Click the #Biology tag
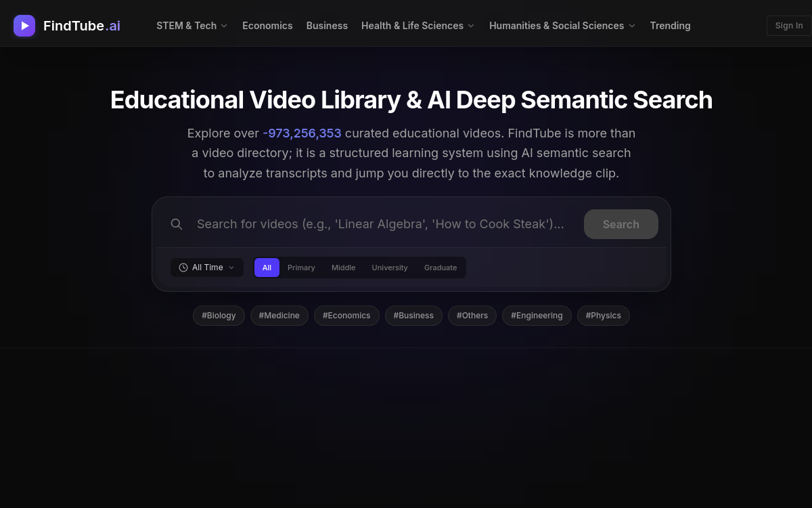Screen dimensions: 812x508 tap(219, 316)
